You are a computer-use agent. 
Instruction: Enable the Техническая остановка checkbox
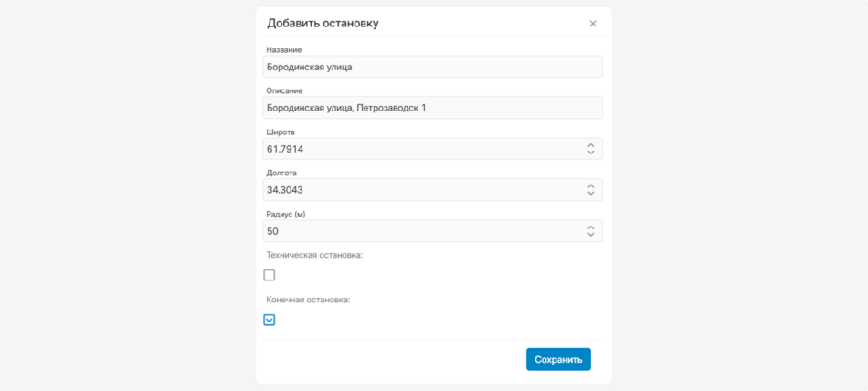(269, 275)
